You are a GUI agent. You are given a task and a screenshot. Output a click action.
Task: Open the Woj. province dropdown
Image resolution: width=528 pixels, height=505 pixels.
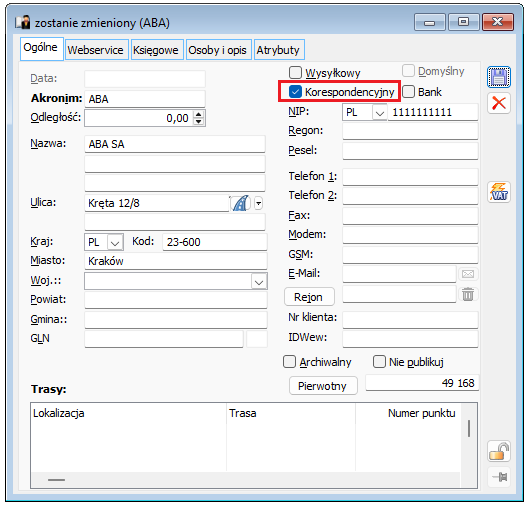(259, 282)
